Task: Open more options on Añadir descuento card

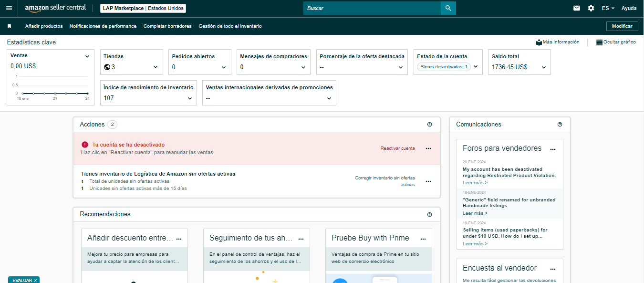Action: pyautogui.click(x=179, y=239)
